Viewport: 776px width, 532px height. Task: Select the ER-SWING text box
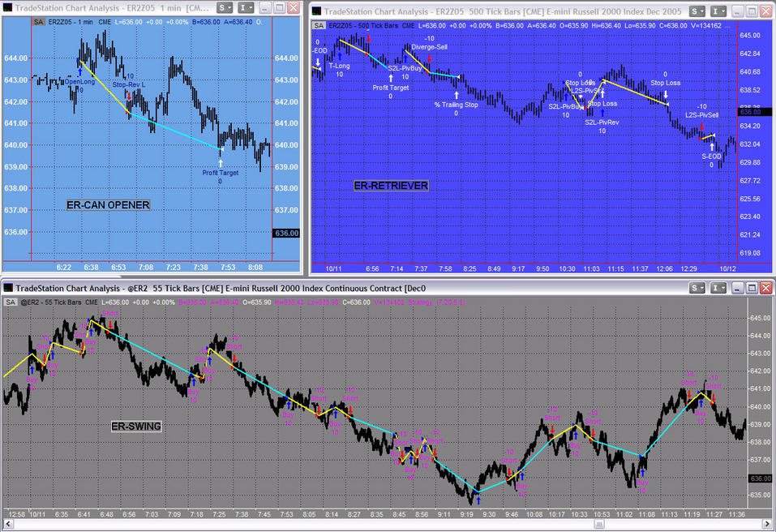136,426
